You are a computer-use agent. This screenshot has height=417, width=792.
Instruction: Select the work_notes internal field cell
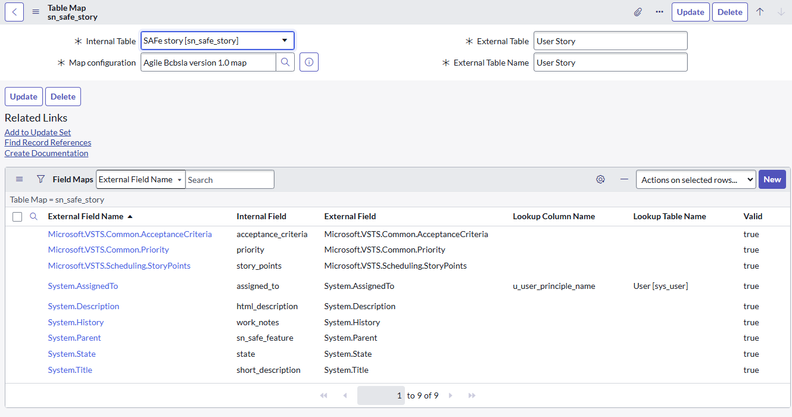(x=258, y=323)
